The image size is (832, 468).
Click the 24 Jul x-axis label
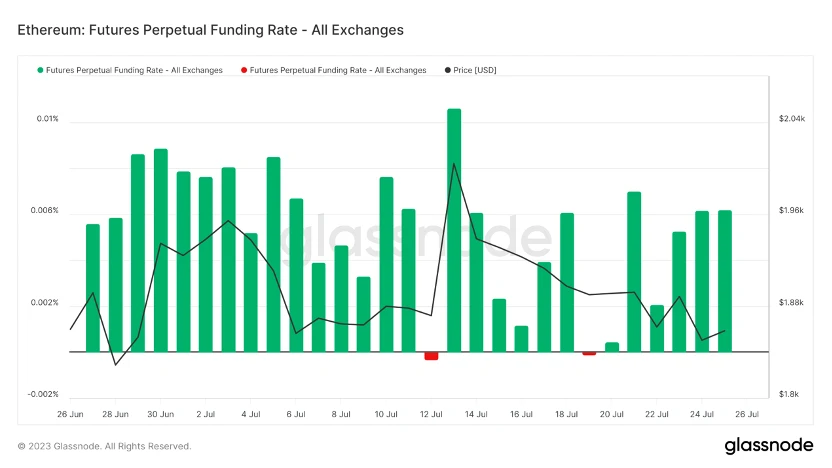tap(703, 413)
